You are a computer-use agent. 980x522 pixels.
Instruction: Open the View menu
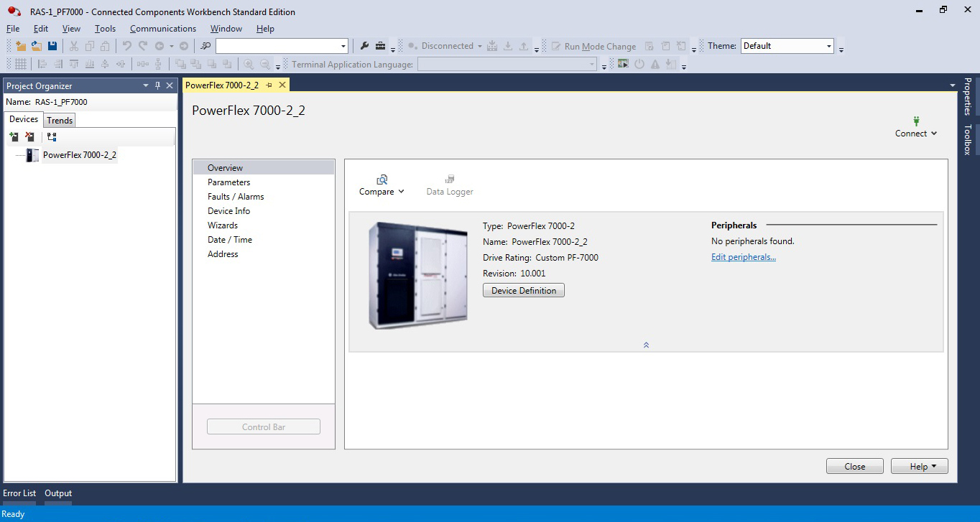click(71, 29)
